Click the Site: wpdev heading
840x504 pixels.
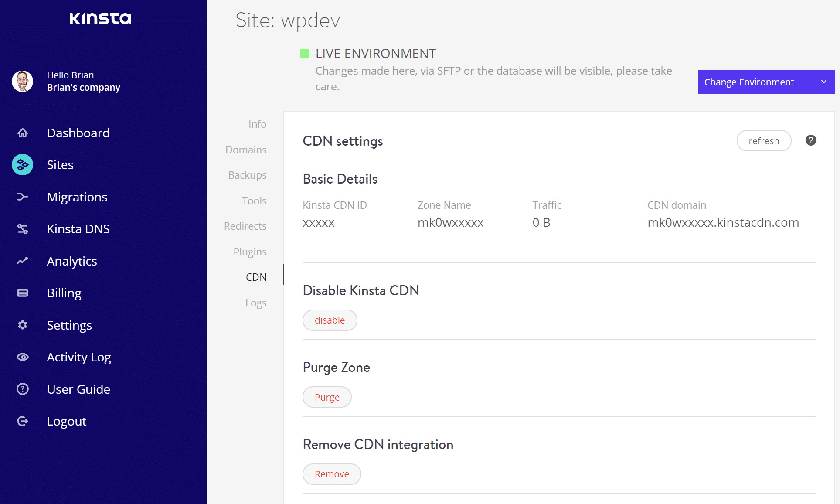[x=288, y=20]
